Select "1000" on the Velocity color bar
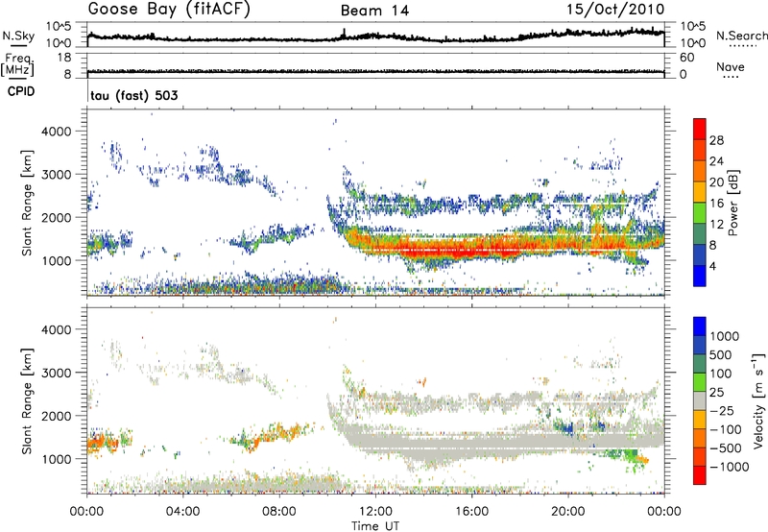The height and width of the screenshot is (532, 768). [725, 336]
